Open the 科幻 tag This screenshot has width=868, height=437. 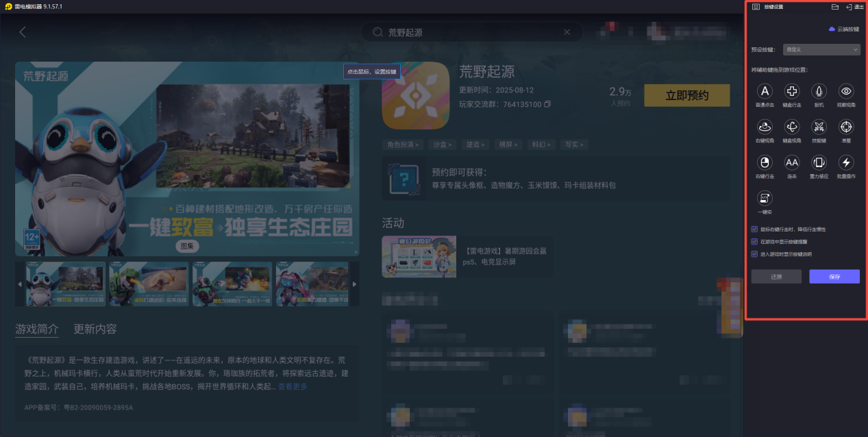tap(541, 145)
